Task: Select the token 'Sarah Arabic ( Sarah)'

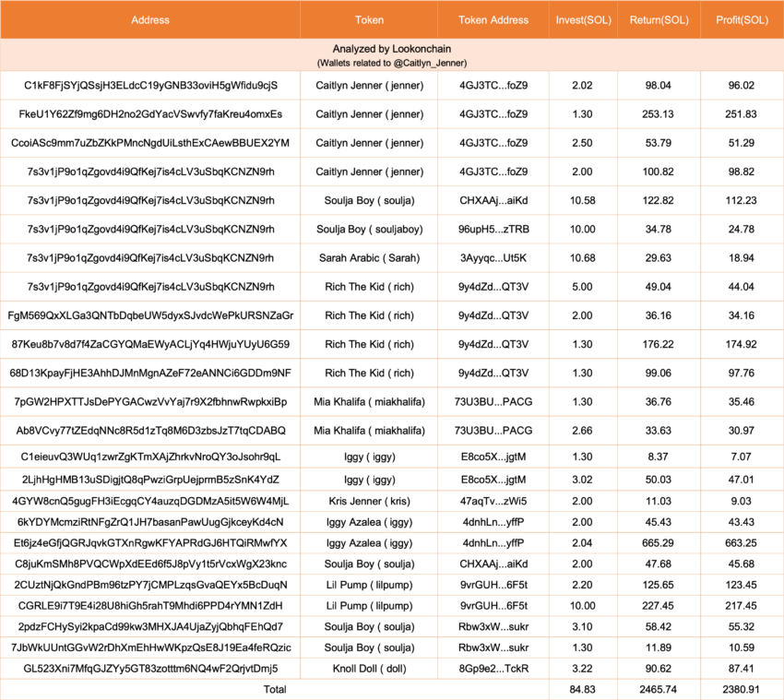Action: tap(370, 258)
